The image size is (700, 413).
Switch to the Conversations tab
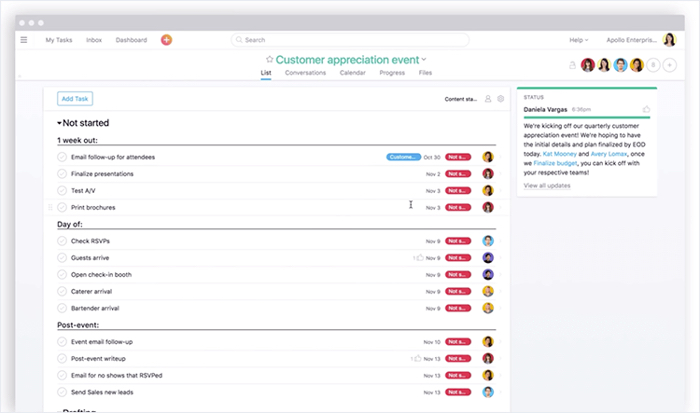point(305,73)
